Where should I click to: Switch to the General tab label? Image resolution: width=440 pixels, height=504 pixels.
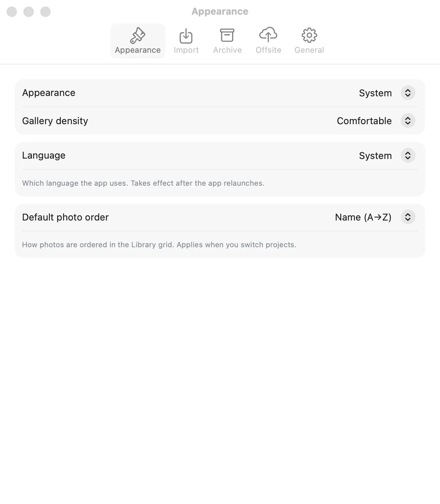coord(309,50)
